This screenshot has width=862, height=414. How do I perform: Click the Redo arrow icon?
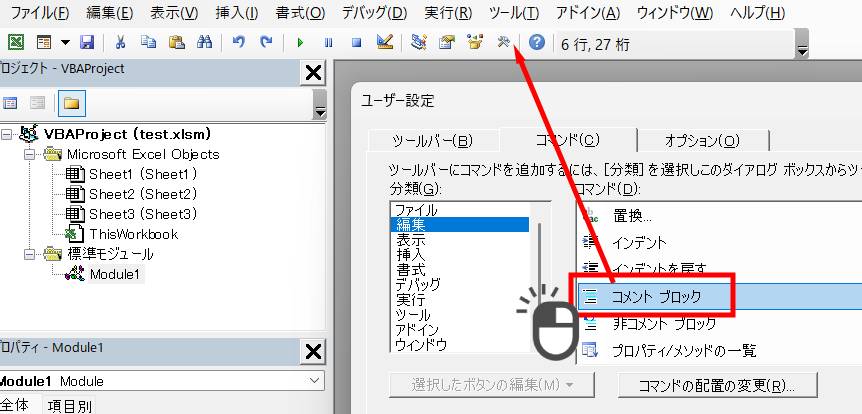[266, 42]
